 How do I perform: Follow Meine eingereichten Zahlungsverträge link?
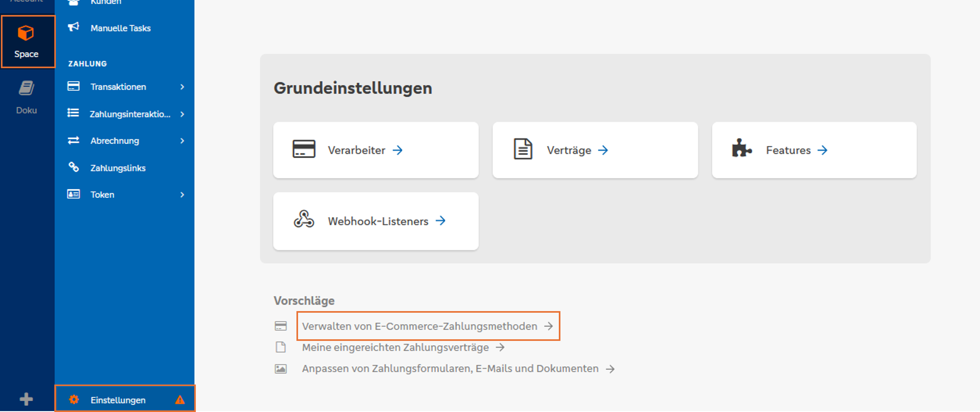pyautogui.click(x=403, y=347)
